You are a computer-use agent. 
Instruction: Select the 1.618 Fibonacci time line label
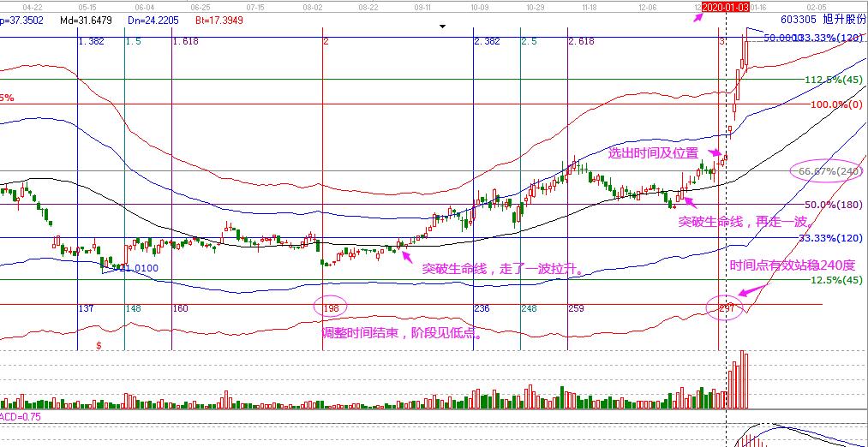(x=185, y=41)
